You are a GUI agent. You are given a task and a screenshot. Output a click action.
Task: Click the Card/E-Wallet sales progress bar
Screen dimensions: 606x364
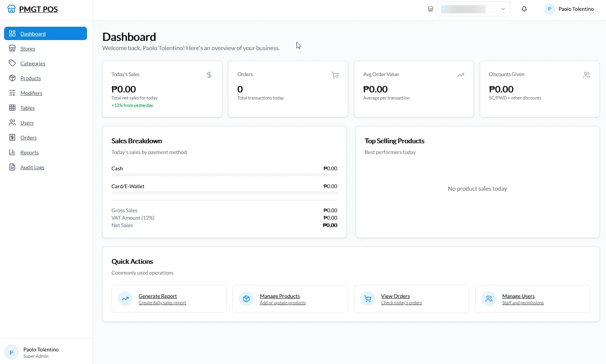point(224,193)
